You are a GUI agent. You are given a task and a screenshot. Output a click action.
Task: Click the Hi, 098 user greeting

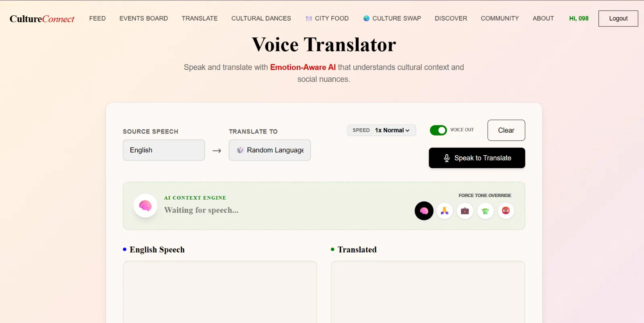pyautogui.click(x=579, y=19)
